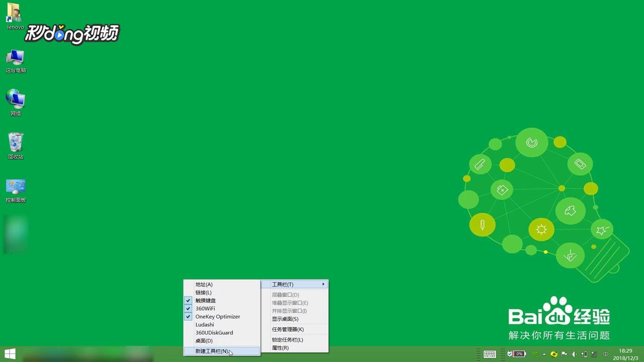
Task: Enable the 链接(L) toolbar
Action: pos(222,293)
